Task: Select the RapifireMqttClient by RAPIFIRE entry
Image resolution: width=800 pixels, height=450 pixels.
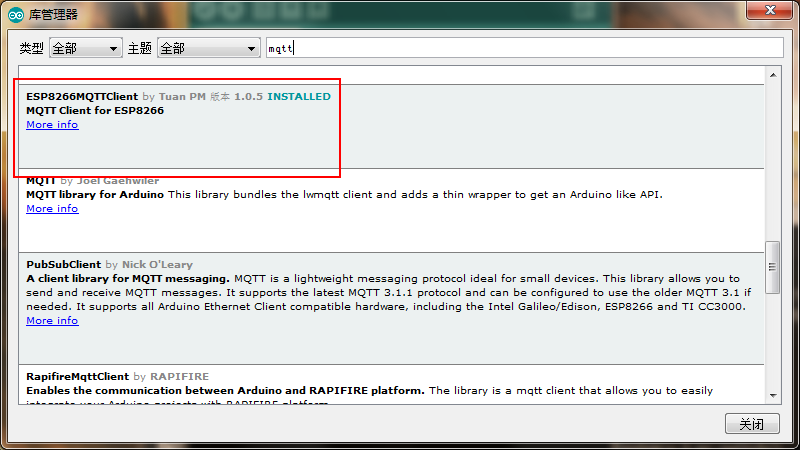Action: 391,385
